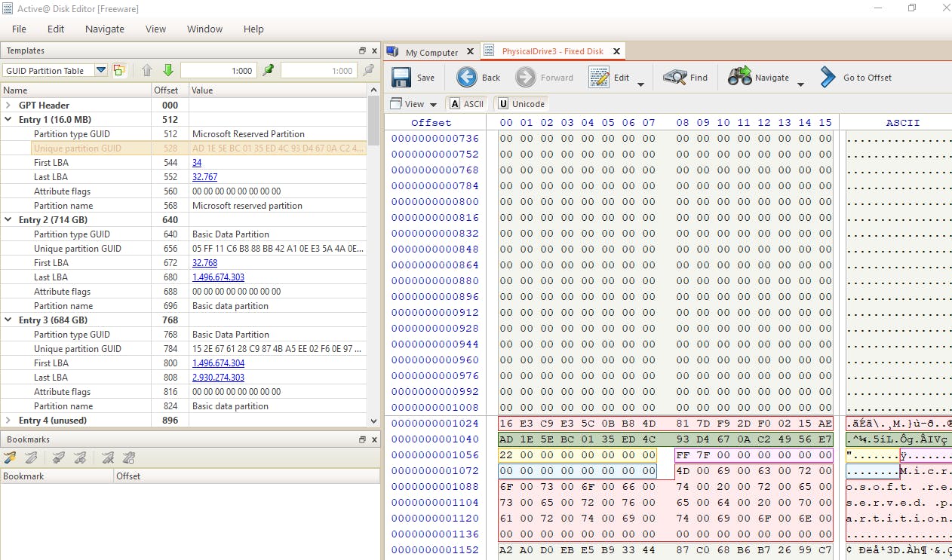
Task: Collapse the Entry 2 (714 GB) node
Action: pyautogui.click(x=8, y=220)
